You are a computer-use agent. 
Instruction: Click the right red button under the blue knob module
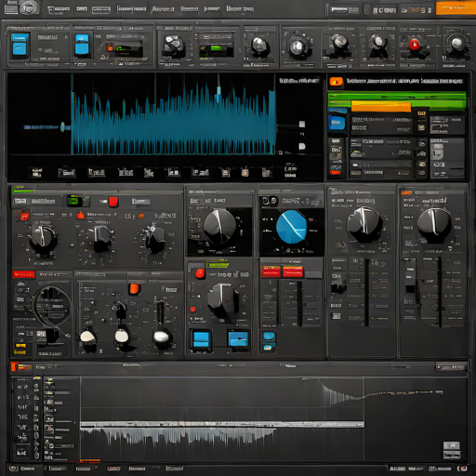[293, 271]
